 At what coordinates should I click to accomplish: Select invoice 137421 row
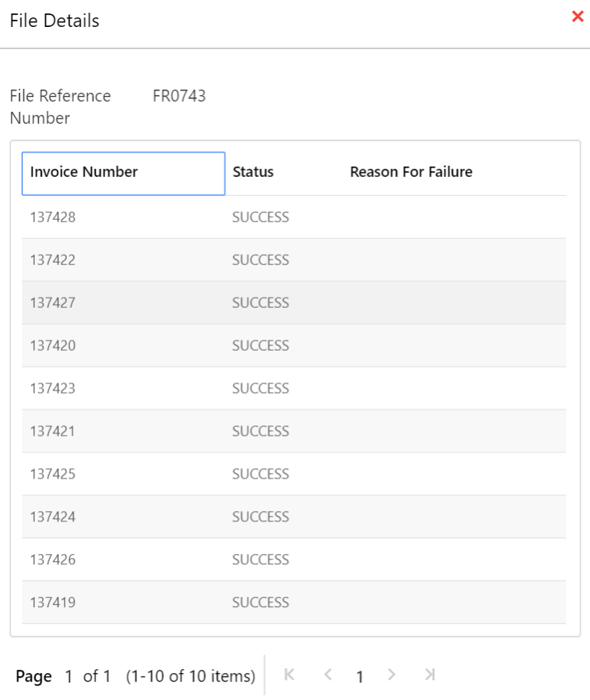click(53, 431)
